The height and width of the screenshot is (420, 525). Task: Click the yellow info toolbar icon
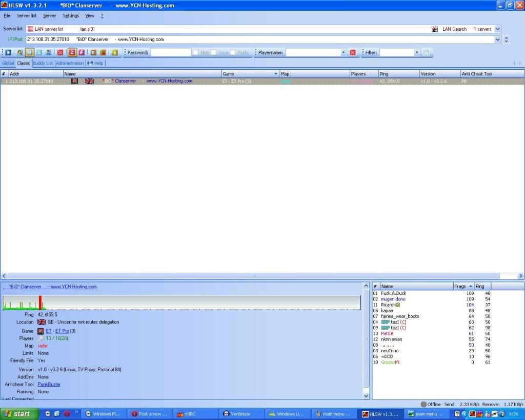pyautogui.click(x=115, y=52)
